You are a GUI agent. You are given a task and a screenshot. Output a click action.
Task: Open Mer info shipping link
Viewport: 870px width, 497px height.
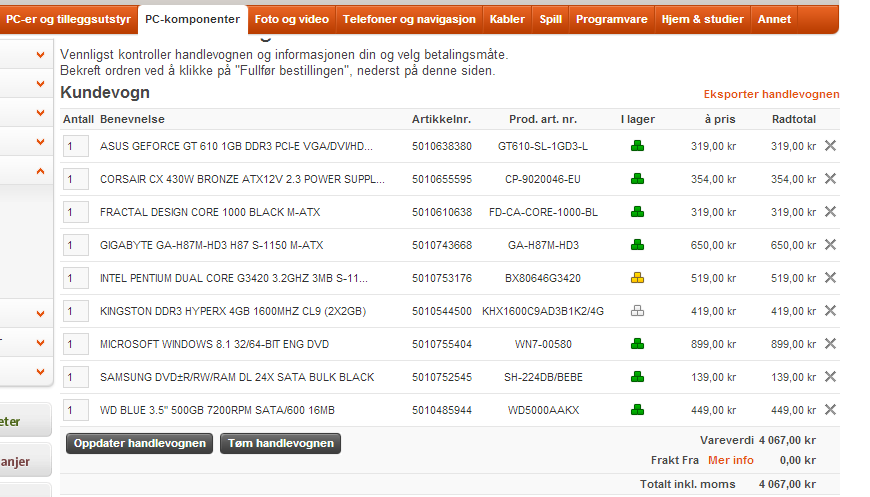point(731,460)
